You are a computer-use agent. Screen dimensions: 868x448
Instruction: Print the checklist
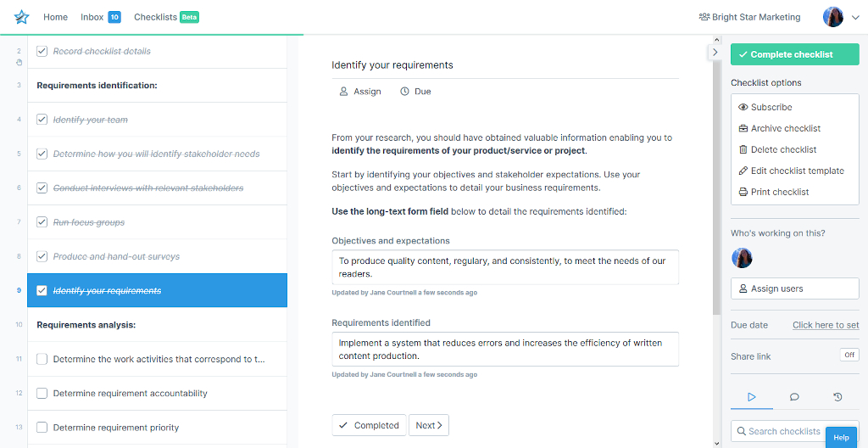pyautogui.click(x=774, y=192)
